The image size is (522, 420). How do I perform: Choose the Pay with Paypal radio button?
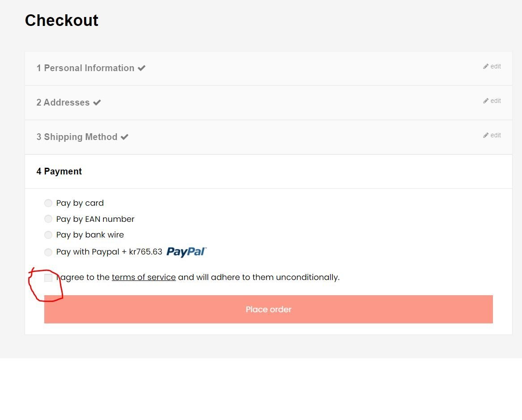pos(48,252)
